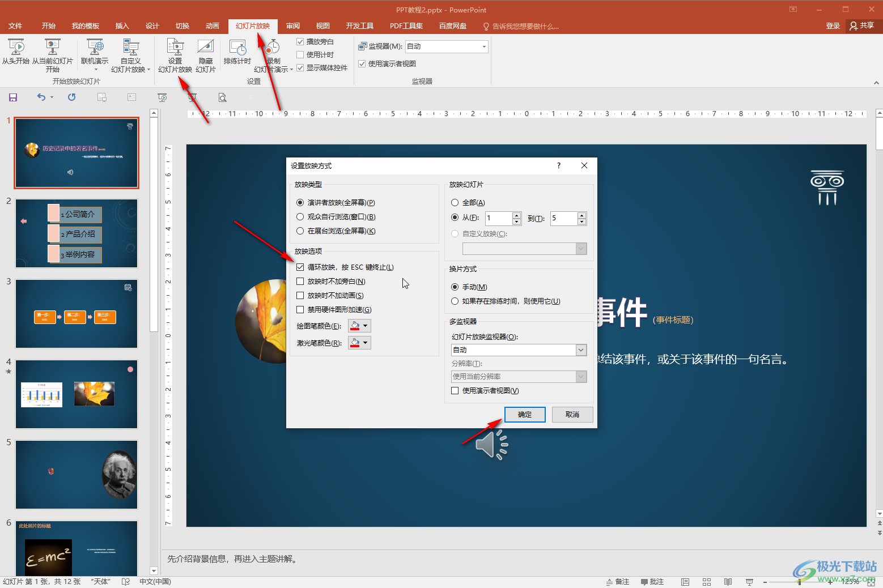The width and height of the screenshot is (883, 588).
Task: Expand record slide show dropdown arrow
Action: pos(291,70)
